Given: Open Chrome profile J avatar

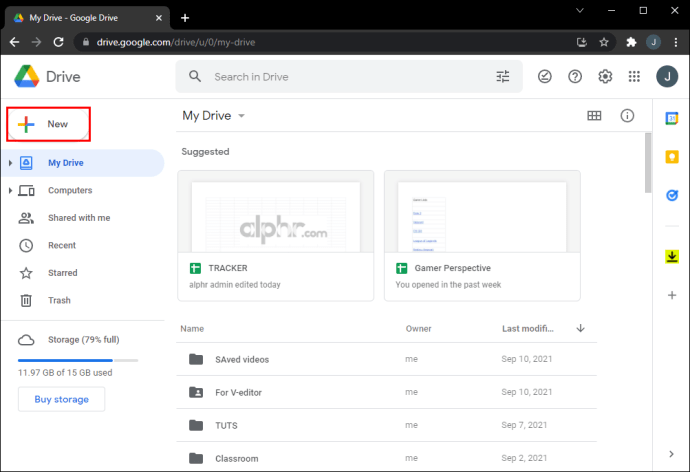Looking at the screenshot, I should [x=653, y=42].
